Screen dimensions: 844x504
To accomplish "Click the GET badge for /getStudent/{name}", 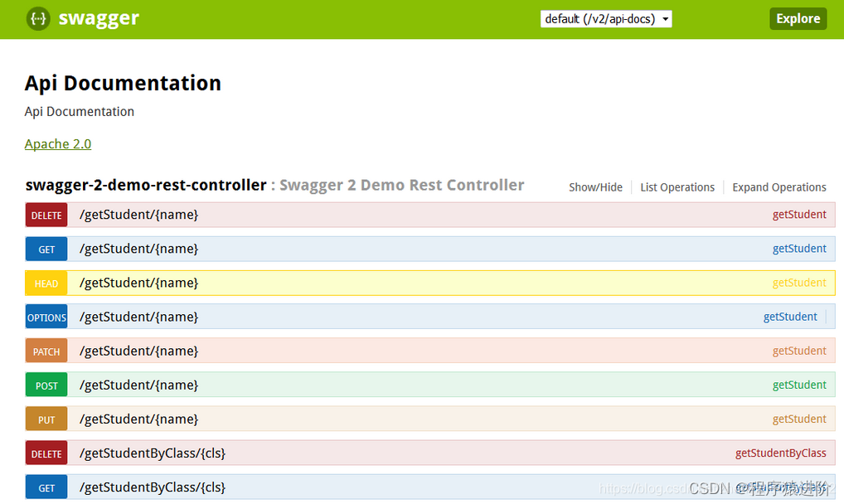I will (x=46, y=250).
